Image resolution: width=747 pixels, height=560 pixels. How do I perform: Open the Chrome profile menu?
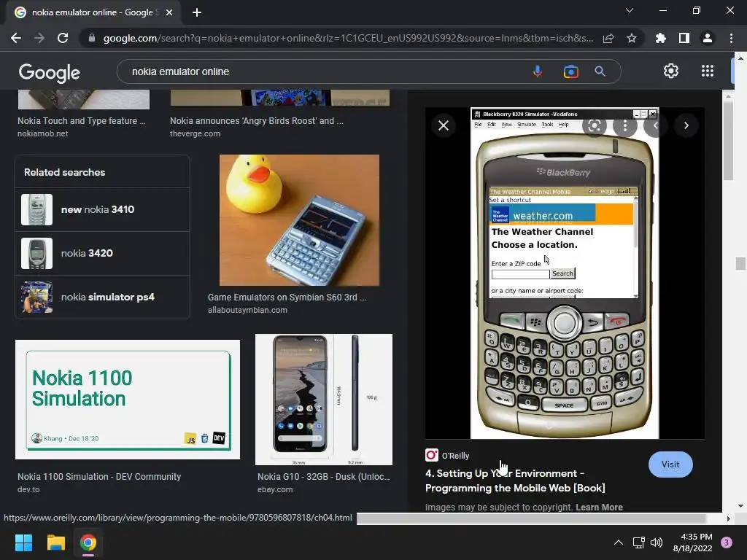[708, 38]
